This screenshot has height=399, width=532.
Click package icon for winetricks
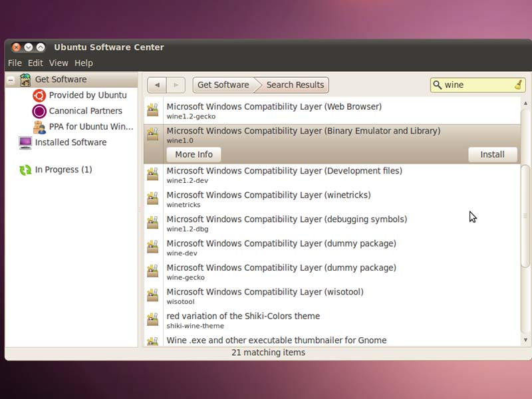pos(153,198)
